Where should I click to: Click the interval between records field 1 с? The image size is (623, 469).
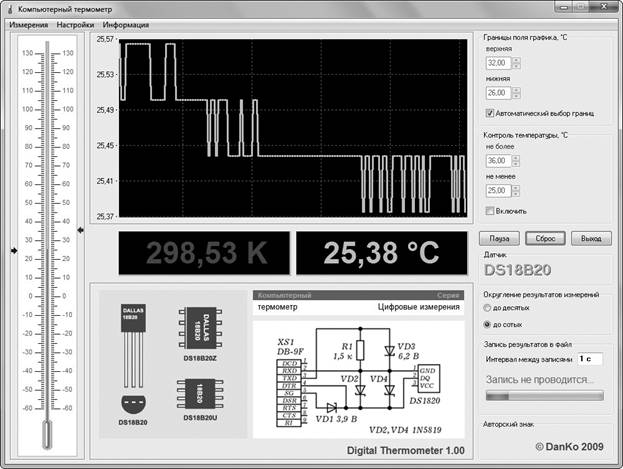click(590, 359)
